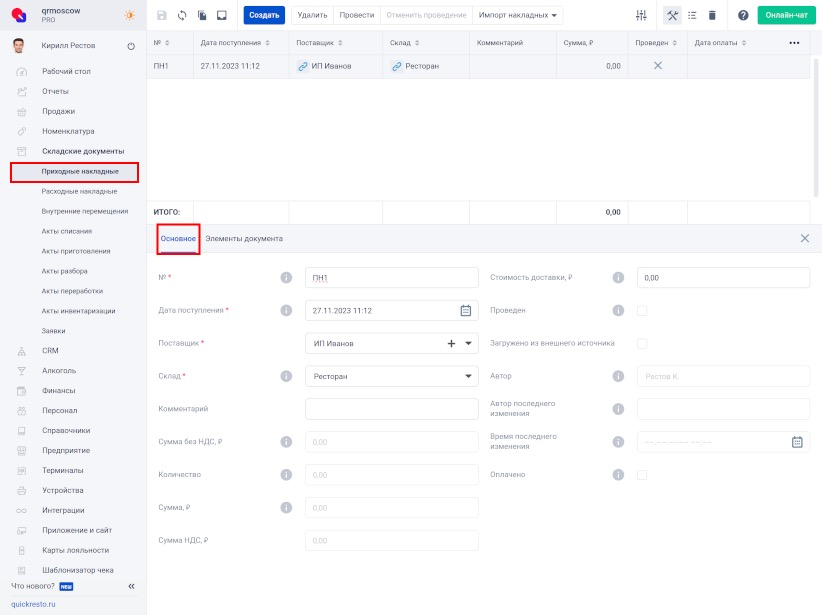
Task: Click info icon next to Оплачено
Action: pos(619,474)
